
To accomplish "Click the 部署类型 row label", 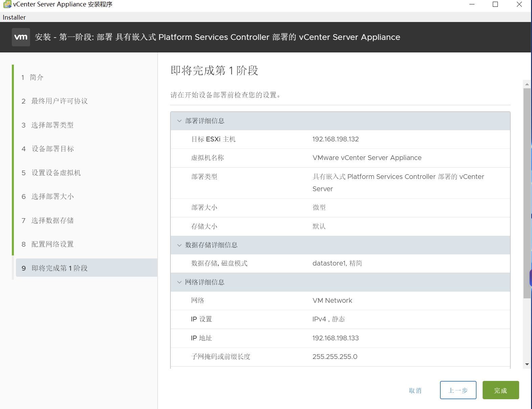I will [204, 177].
